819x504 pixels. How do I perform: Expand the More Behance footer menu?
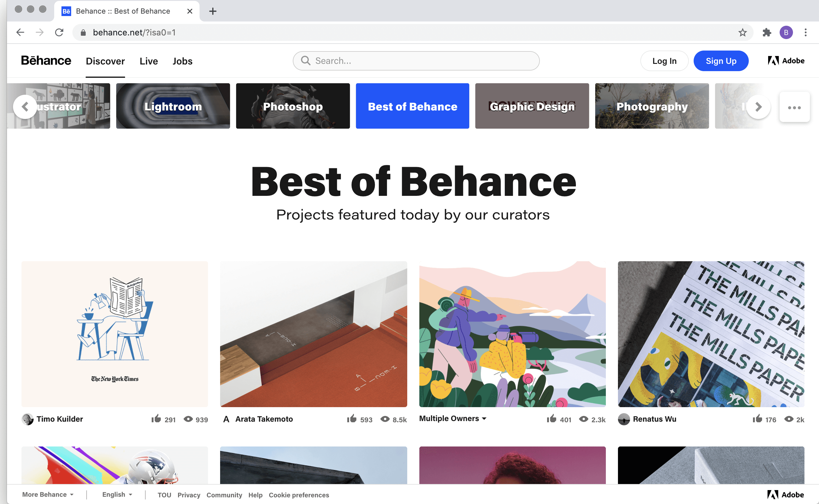[x=48, y=494]
